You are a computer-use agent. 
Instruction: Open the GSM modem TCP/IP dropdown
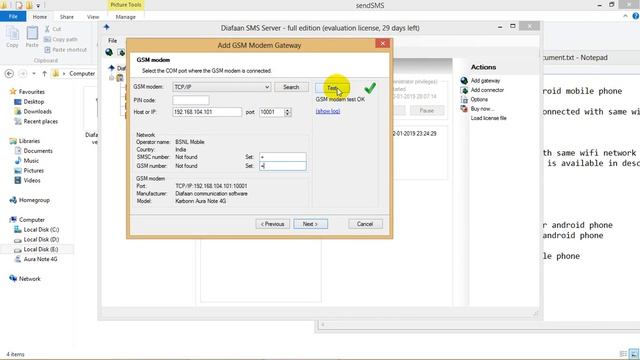pos(222,87)
